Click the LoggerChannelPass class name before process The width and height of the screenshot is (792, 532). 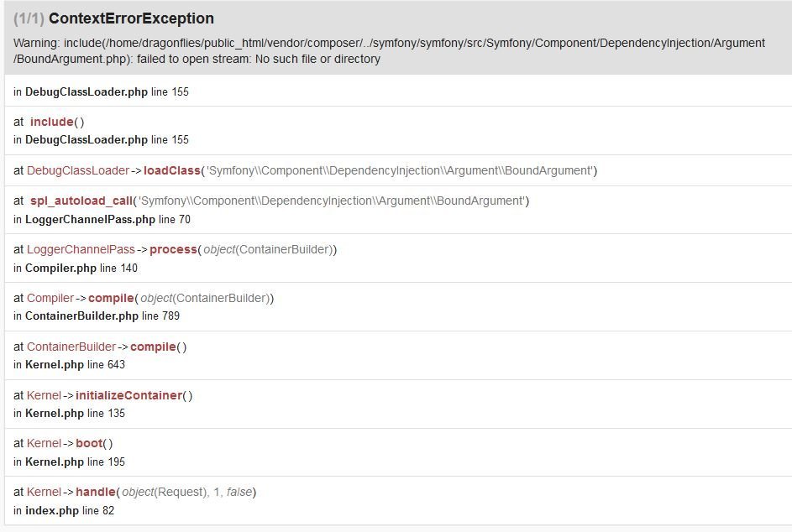coord(81,249)
